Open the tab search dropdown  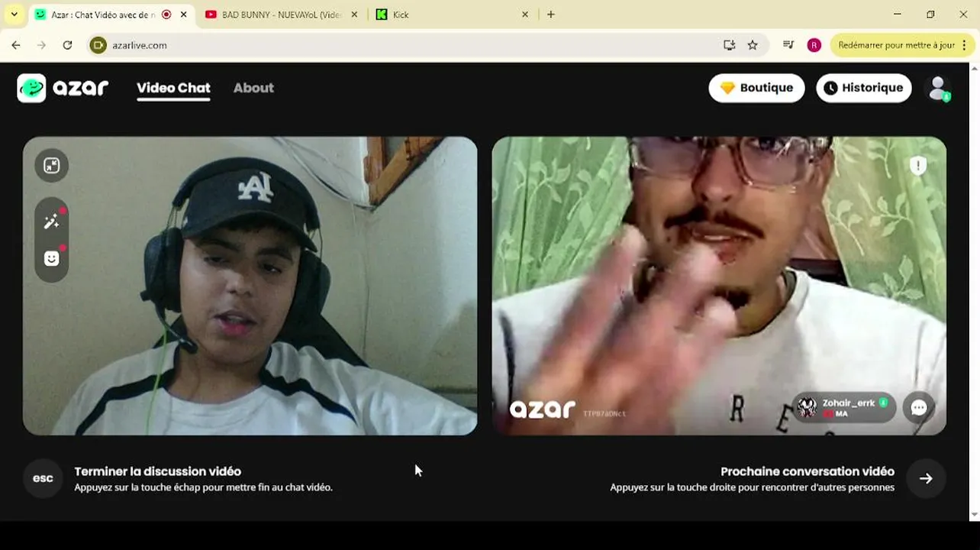click(14, 15)
